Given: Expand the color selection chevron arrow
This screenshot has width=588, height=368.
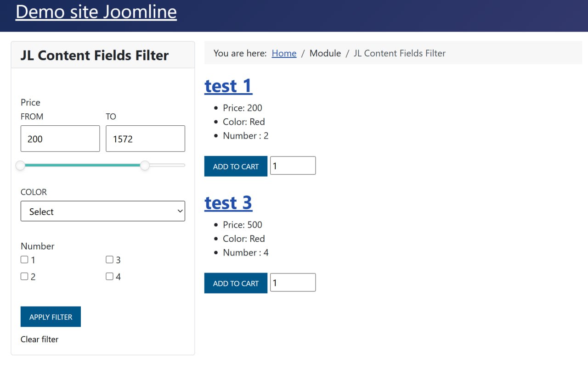Looking at the screenshot, I should (180, 211).
